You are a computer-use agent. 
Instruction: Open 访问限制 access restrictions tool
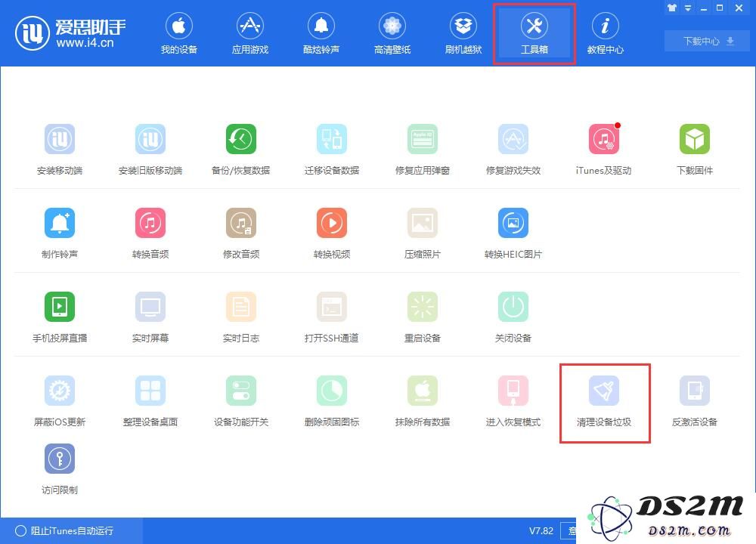[60, 469]
